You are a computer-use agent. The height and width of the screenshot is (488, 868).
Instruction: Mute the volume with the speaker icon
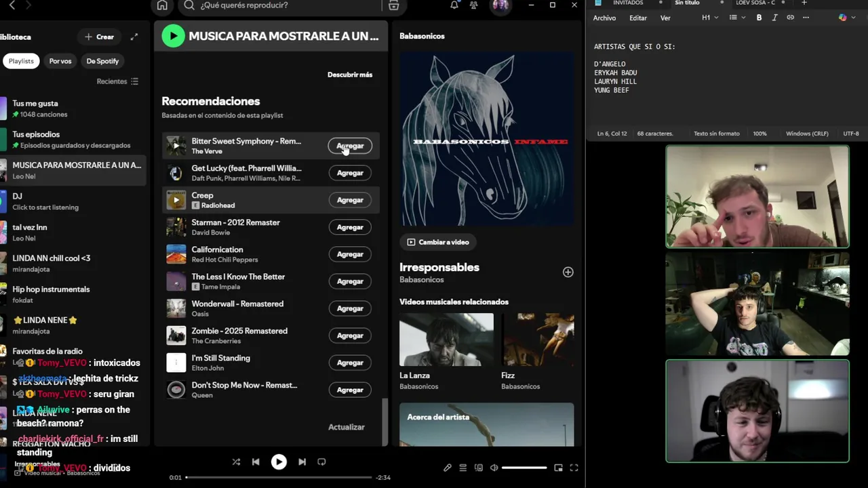click(494, 468)
